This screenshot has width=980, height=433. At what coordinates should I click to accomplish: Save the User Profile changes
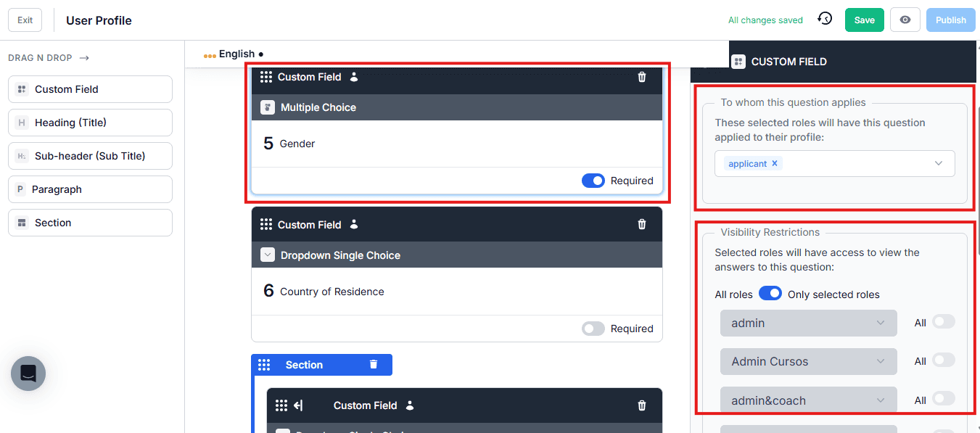(x=864, y=20)
